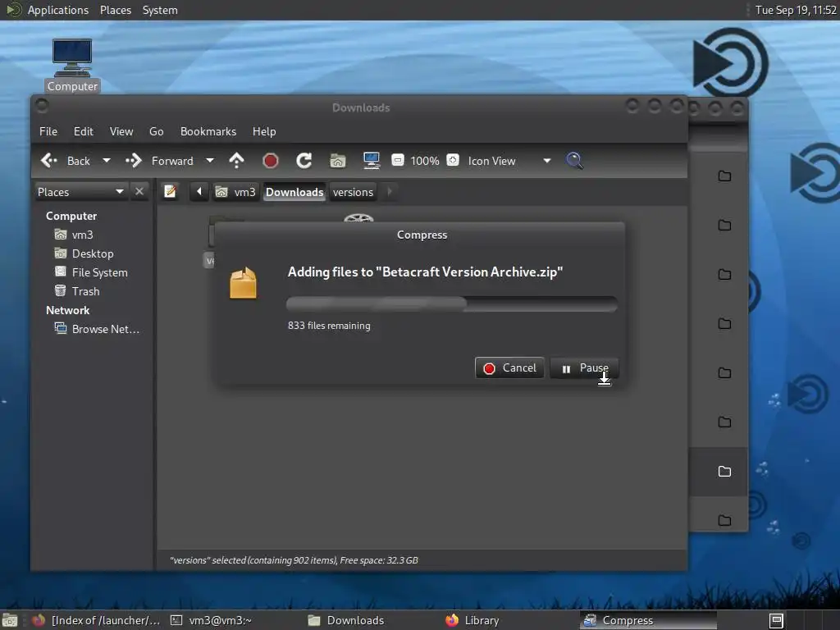Zoom out with minus icon
The width and height of the screenshot is (840, 630).
(398, 160)
